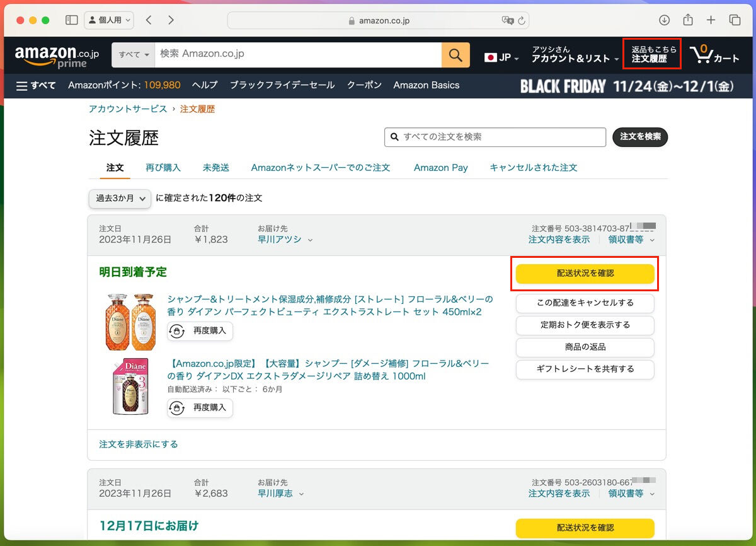Expand 早川厚志 delivery address dropdown
756x546 pixels.
click(x=281, y=494)
